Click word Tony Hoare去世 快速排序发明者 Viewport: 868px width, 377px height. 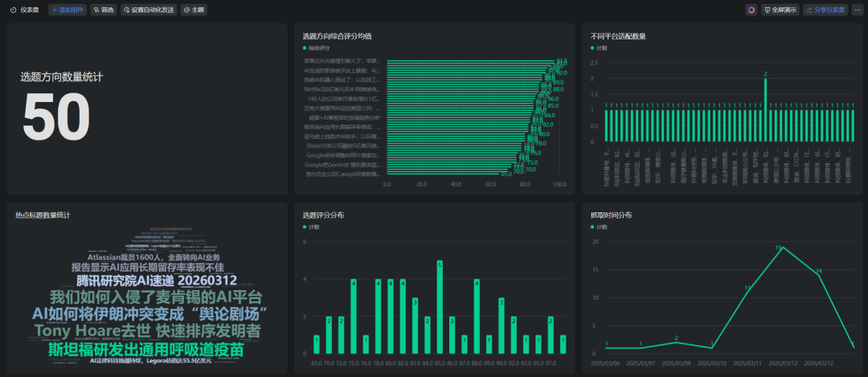tap(147, 331)
